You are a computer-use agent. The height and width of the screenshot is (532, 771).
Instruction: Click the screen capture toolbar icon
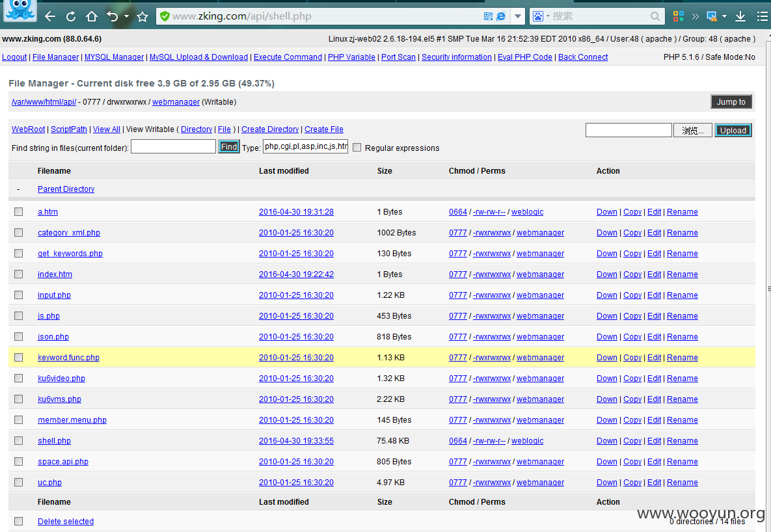(x=712, y=16)
